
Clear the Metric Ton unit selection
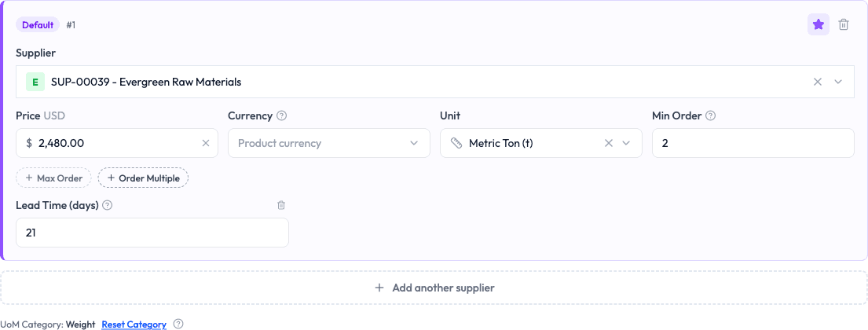608,143
